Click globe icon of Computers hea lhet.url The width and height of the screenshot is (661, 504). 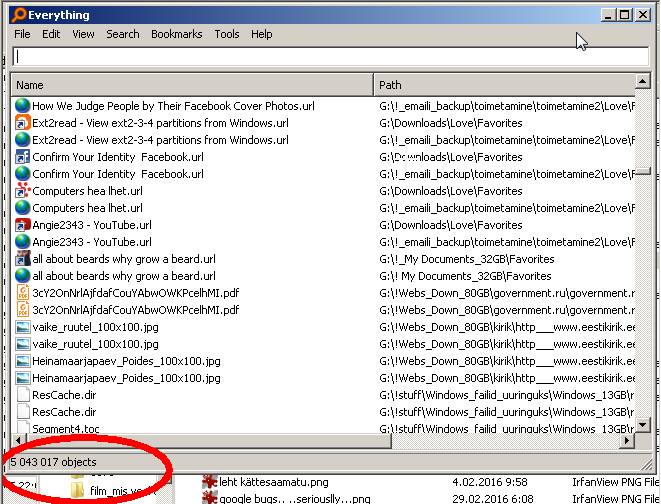(x=22, y=208)
